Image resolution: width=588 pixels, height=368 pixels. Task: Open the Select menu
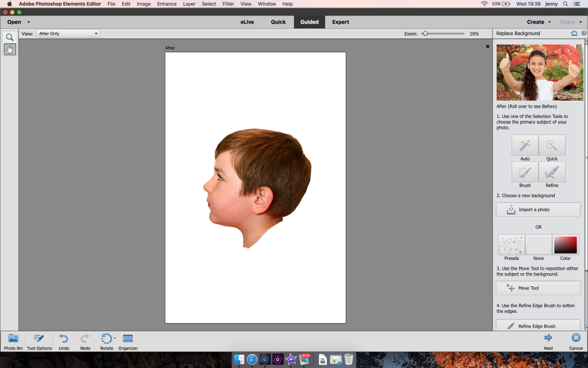tap(209, 4)
